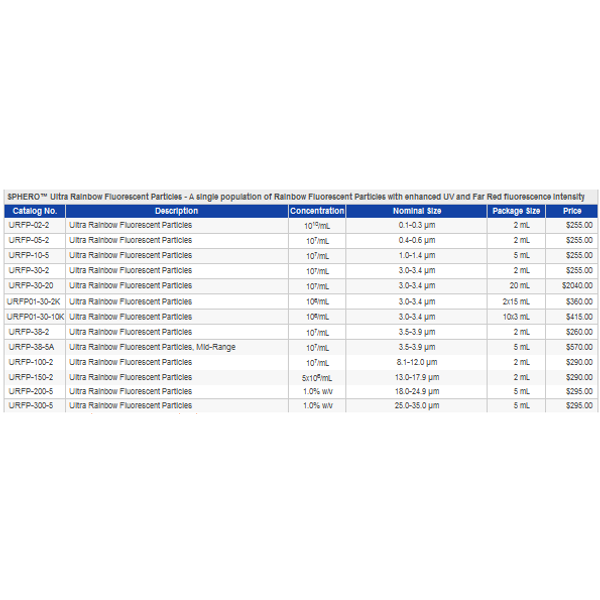Click the $295.00 price for URFP-200-5

pos(579,391)
